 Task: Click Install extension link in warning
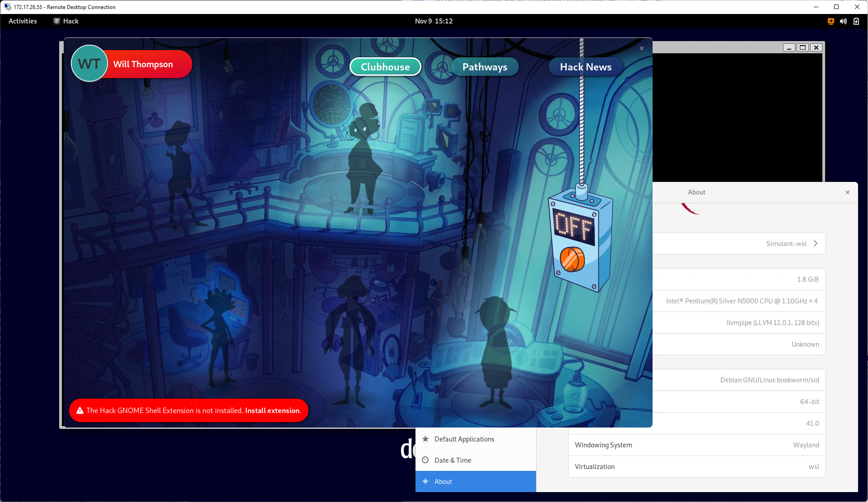tap(273, 410)
